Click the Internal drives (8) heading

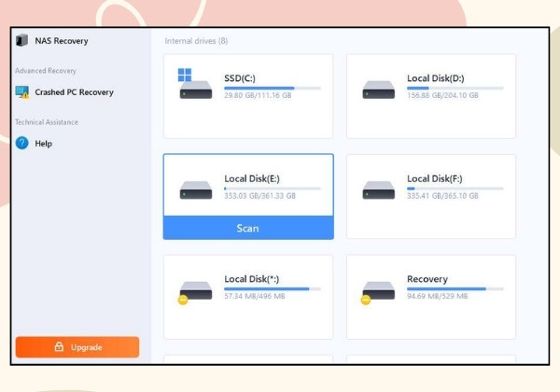click(x=196, y=41)
